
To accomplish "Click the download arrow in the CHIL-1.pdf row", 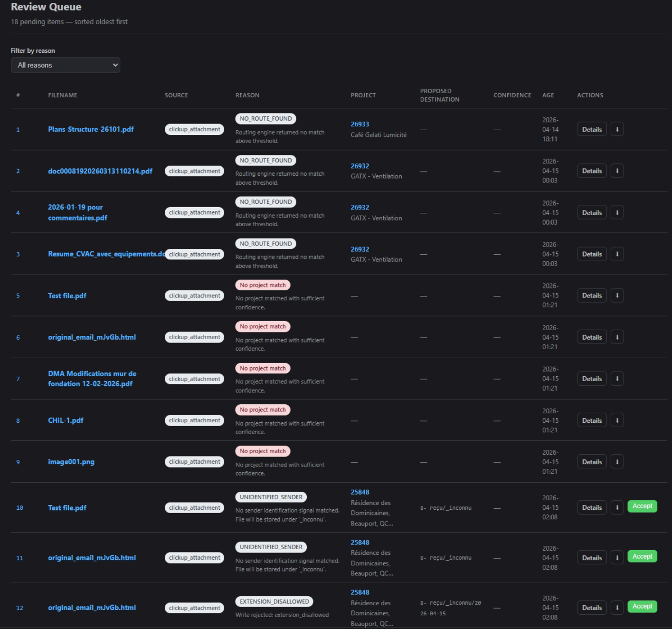I will pyautogui.click(x=617, y=420).
